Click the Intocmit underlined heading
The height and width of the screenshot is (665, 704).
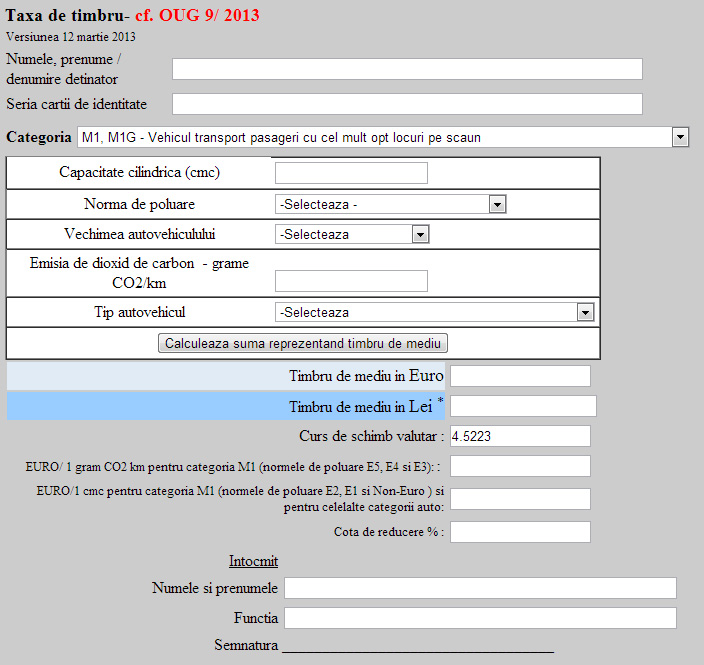click(251, 560)
